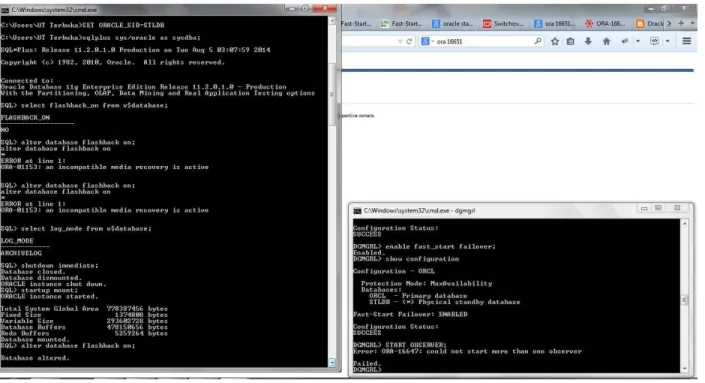Bookmark this page with the star icon

tap(555, 41)
